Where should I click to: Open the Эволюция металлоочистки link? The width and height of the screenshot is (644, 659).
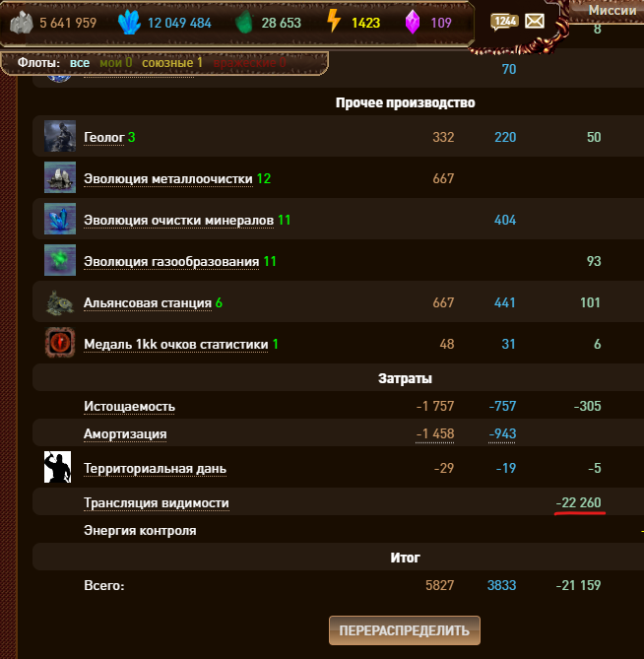pyautogui.click(x=168, y=178)
